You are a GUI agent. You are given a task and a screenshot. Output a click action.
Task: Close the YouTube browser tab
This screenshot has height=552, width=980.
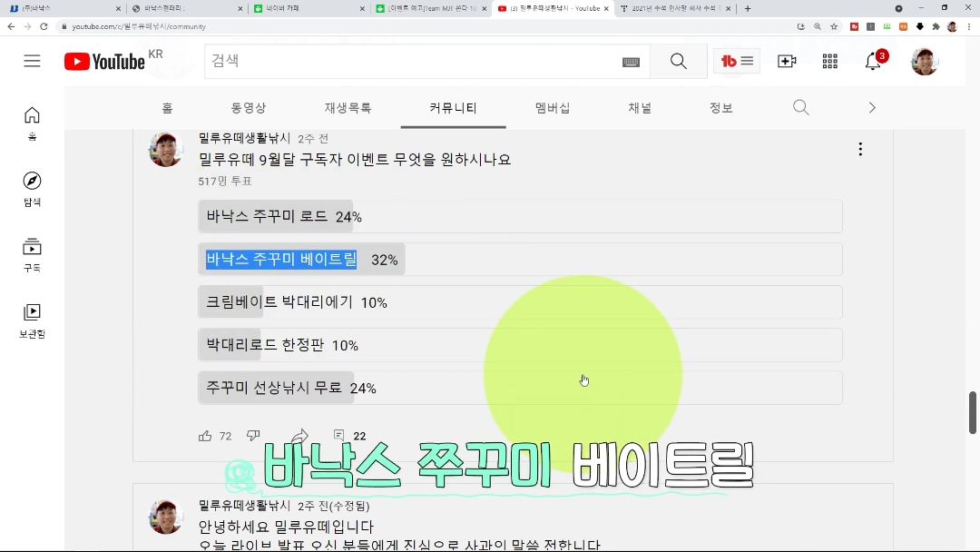(x=606, y=9)
